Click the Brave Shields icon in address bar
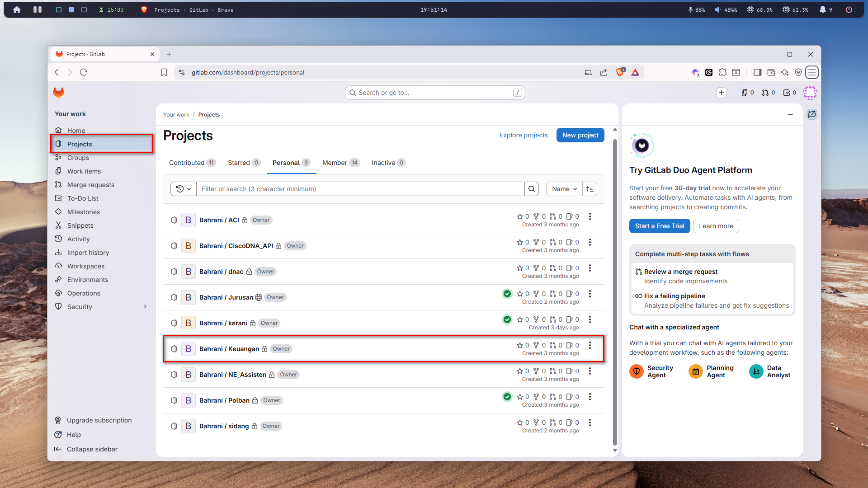 pyautogui.click(x=620, y=72)
